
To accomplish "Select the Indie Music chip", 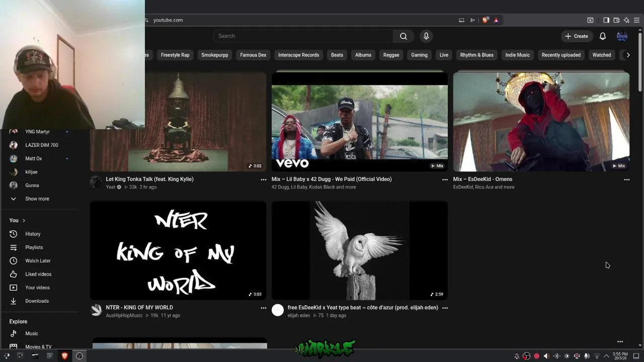I will (x=517, y=55).
